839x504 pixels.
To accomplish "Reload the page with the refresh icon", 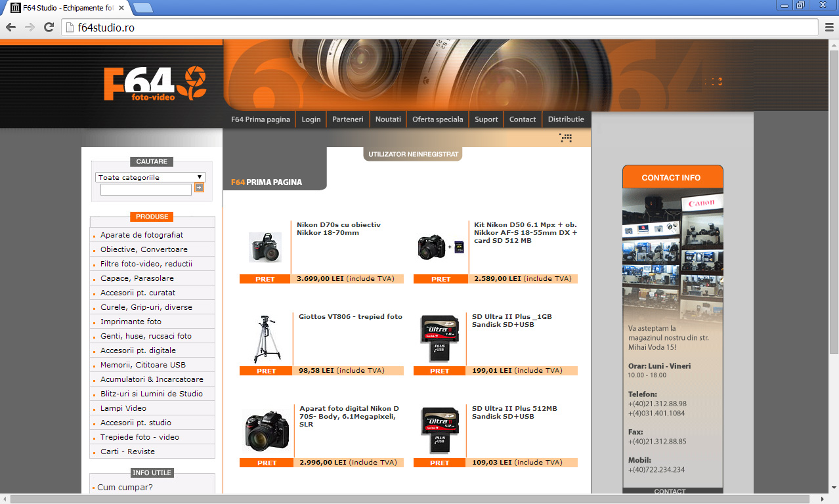I will (49, 27).
